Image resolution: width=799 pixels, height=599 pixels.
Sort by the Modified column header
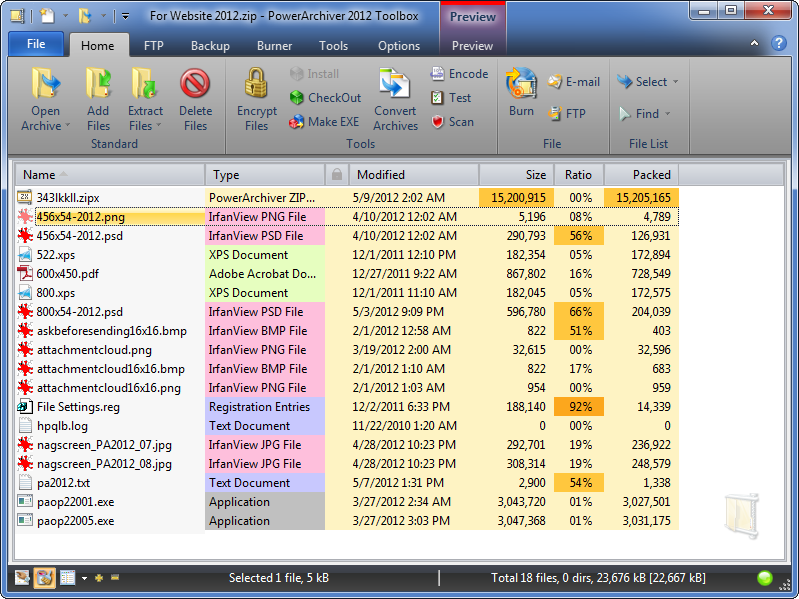tap(414, 175)
